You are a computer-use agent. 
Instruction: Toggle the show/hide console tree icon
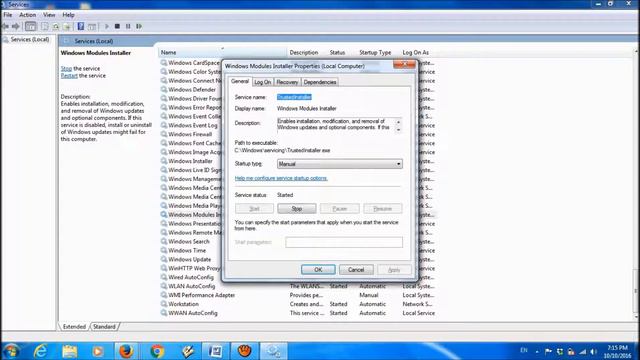(31, 27)
